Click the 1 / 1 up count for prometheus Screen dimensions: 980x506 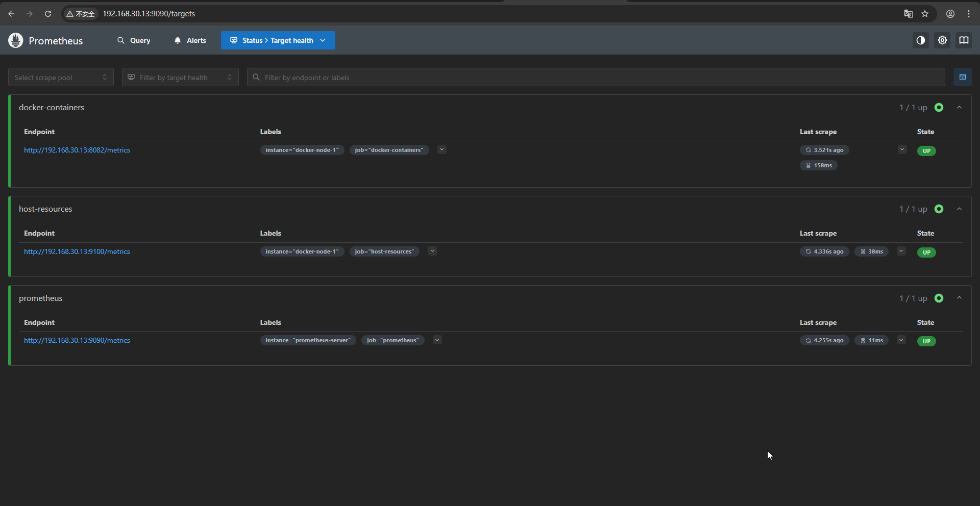(x=913, y=298)
